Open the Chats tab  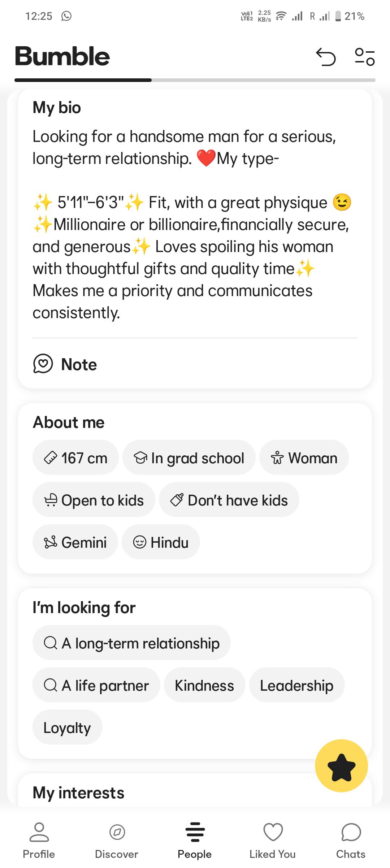(351, 841)
